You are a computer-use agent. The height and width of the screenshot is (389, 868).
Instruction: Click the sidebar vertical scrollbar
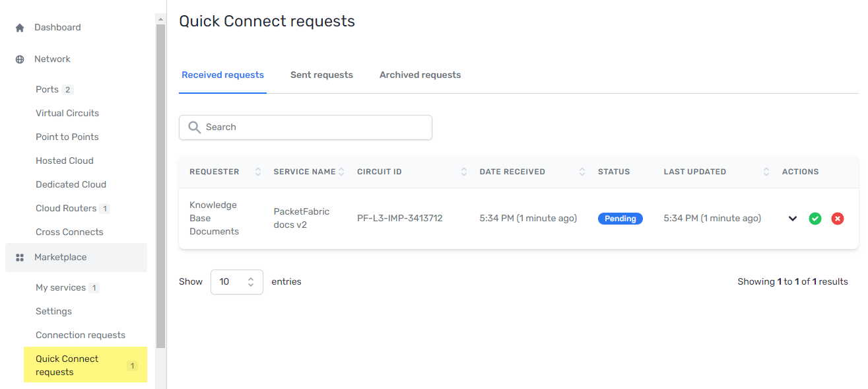tap(160, 185)
